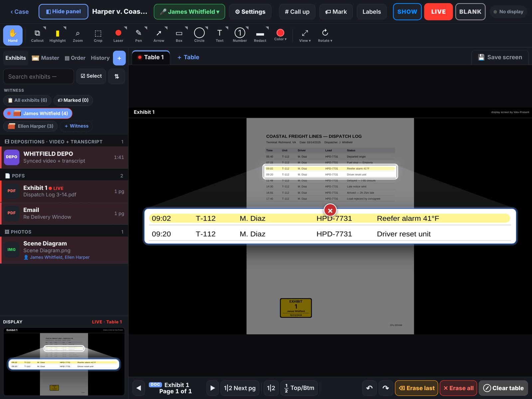Filter by Ellen Harper (3) witness
Viewport: 532px width, 399px height.
coord(31,126)
